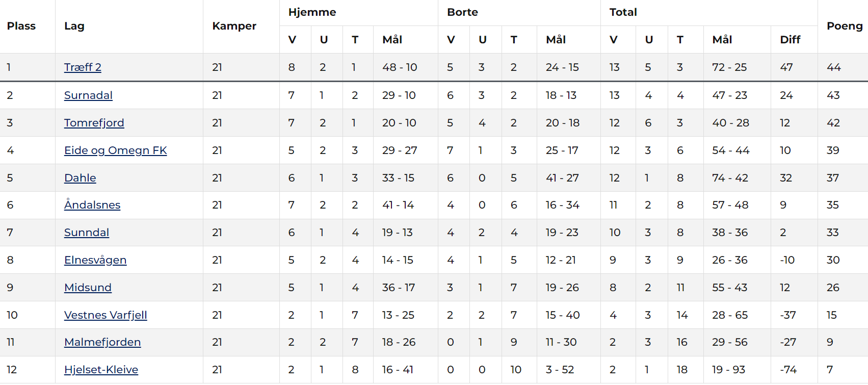Click the Plass column header
Screen dimensions: 868x385
[21, 26]
